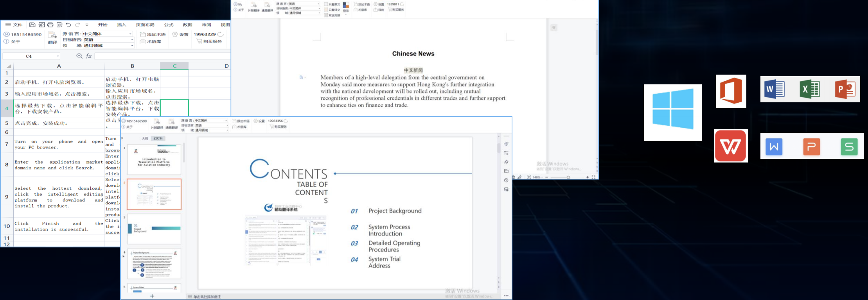Click 片段翻译 in the presentation window toolbar

[157, 124]
